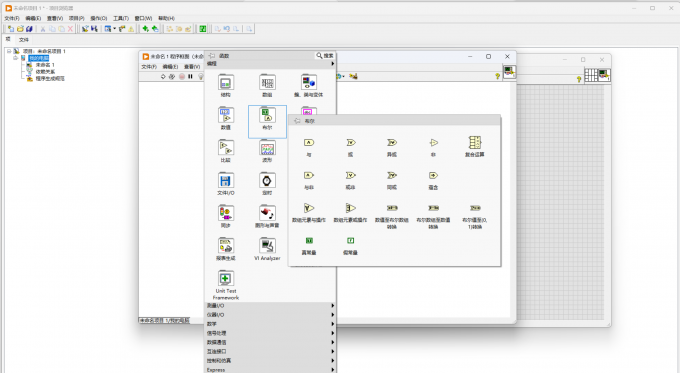Open the Synchronization (同步) palette

[226, 216]
